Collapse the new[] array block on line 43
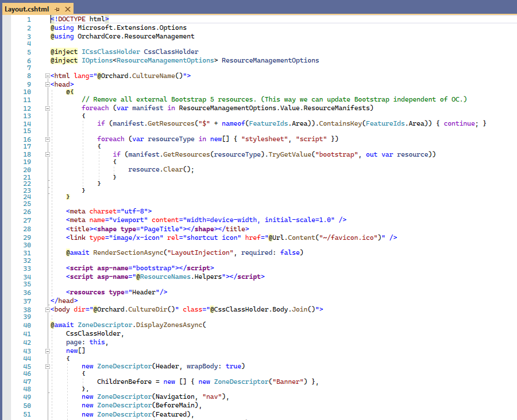This screenshot has width=517, height=420. pyautogui.click(x=48, y=351)
